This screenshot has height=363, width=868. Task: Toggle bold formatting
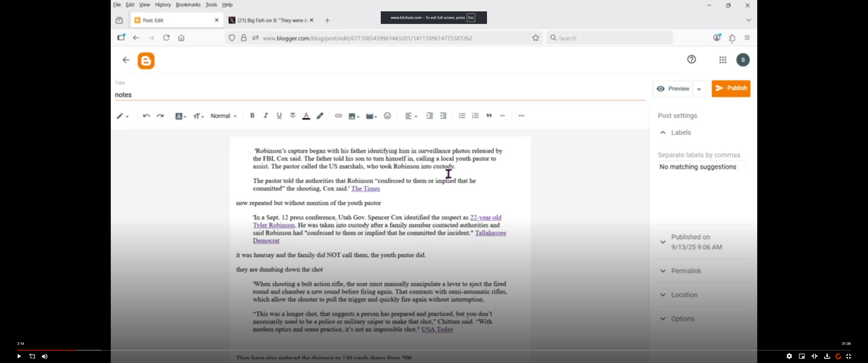[252, 115]
